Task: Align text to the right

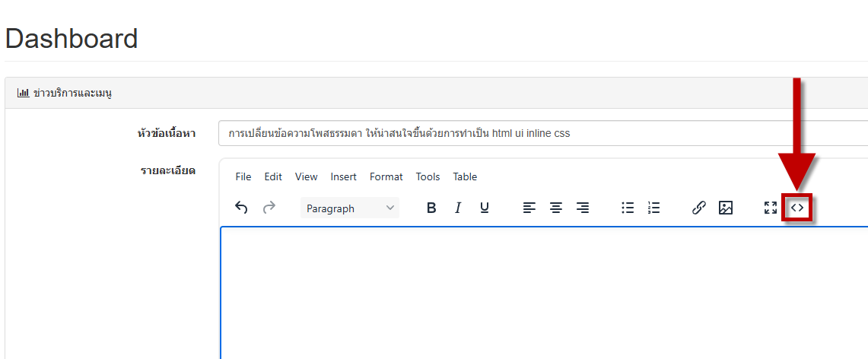Action: pos(583,208)
